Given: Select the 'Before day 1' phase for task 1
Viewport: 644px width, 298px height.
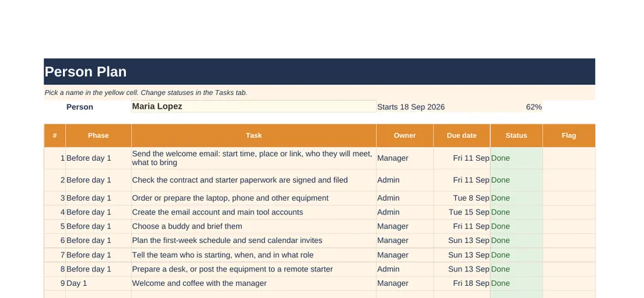Looking at the screenshot, I should pyautogui.click(x=98, y=158).
